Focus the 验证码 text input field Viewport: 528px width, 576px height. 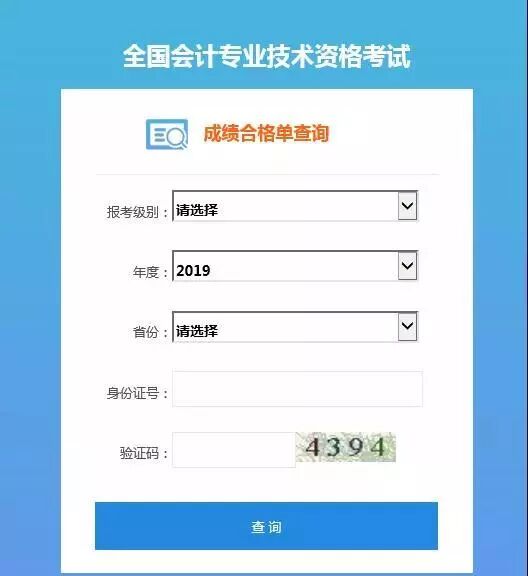click(234, 450)
